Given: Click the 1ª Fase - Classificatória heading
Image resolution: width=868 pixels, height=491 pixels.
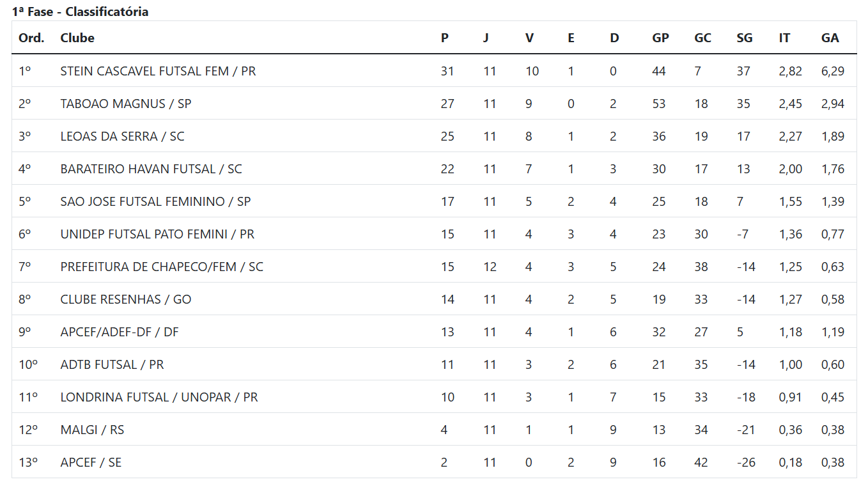Looking at the screenshot, I should 80,12.
